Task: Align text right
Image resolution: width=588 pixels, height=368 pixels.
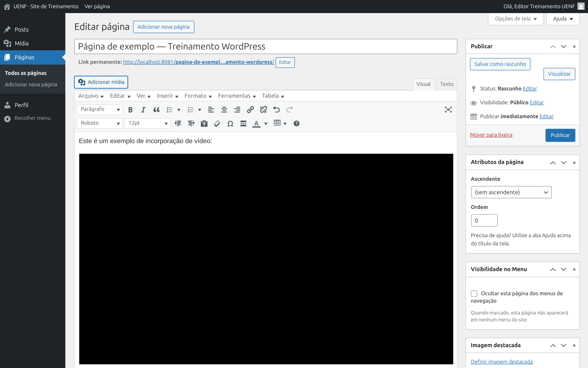Action: (x=237, y=110)
